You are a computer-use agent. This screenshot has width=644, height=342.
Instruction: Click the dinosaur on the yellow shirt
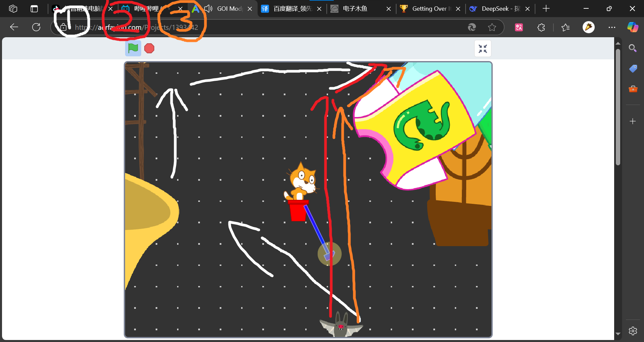422,125
